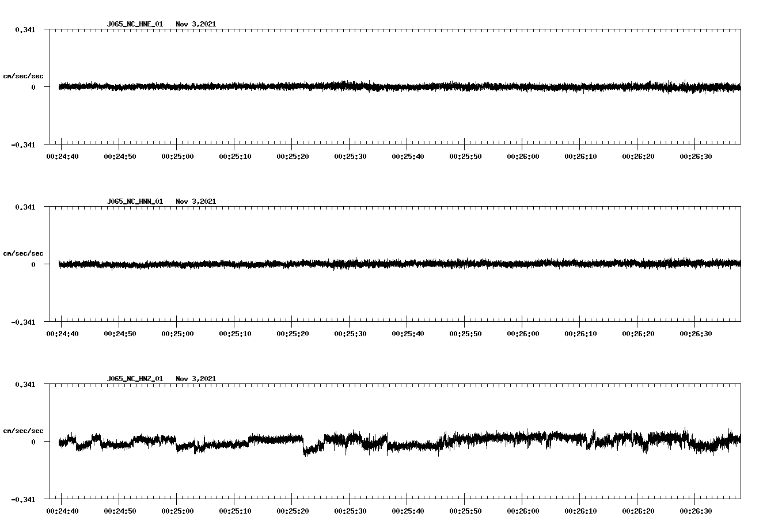Click -0.341 bottom label on HNZ plot
This screenshot has width=782, height=532.
(23, 500)
